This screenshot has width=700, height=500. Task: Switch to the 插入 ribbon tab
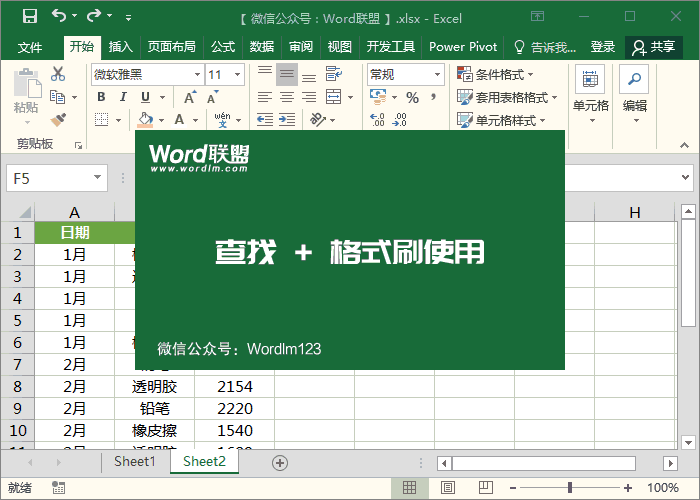tap(121, 47)
